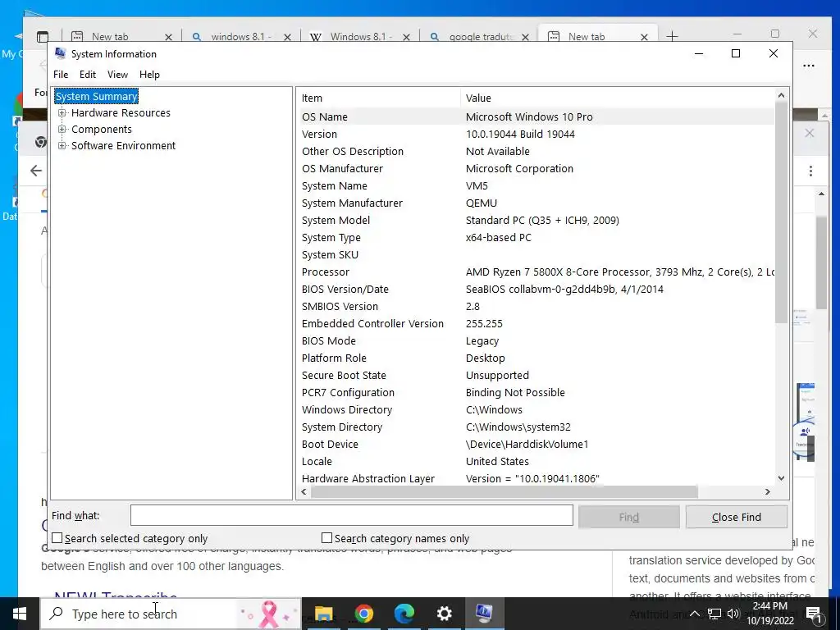Open the notification center icon
Screen dimensions: 840x630
[x=814, y=614]
